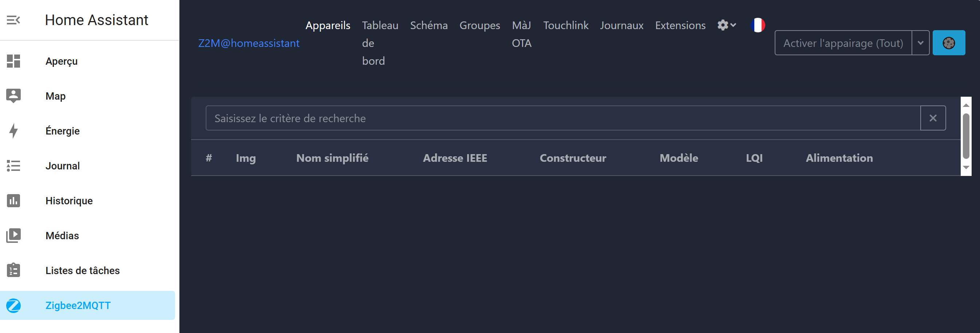The width and height of the screenshot is (980, 333).
Task: Open the Touchlink tab
Action: point(565,25)
